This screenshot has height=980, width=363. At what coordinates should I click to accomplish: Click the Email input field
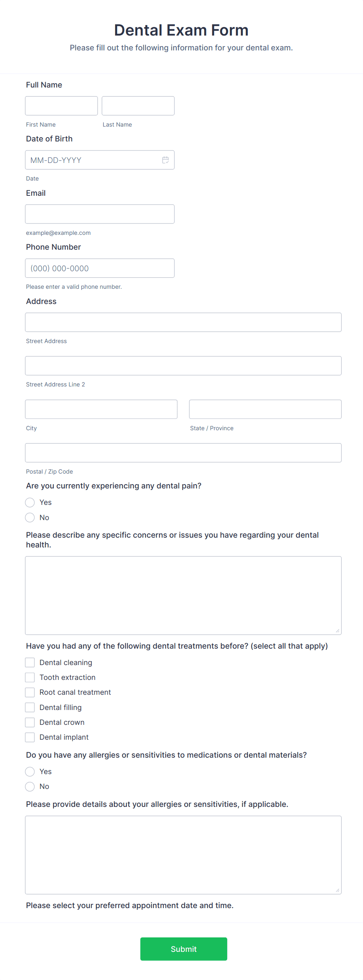100,214
